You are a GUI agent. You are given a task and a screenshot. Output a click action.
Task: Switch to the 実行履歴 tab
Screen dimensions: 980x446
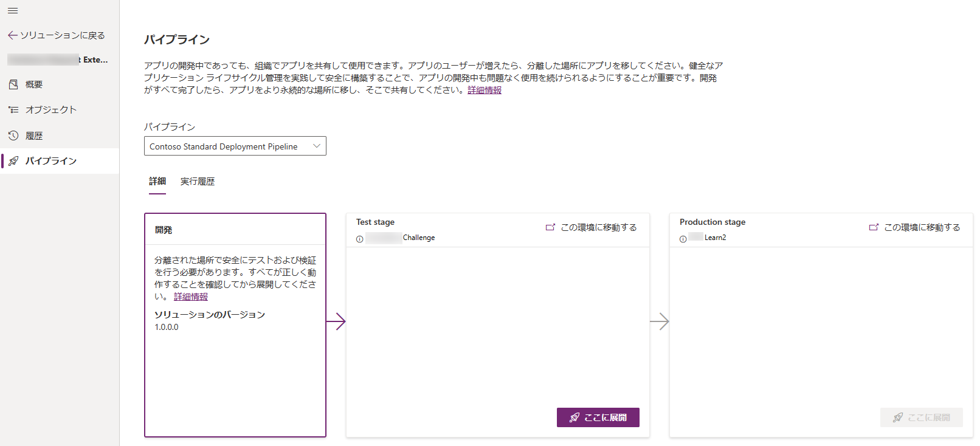[198, 181]
